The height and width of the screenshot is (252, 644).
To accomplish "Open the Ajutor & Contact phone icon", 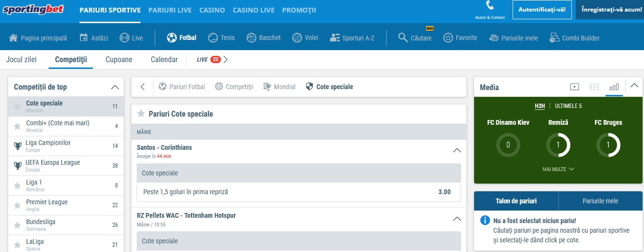I will (490, 6).
